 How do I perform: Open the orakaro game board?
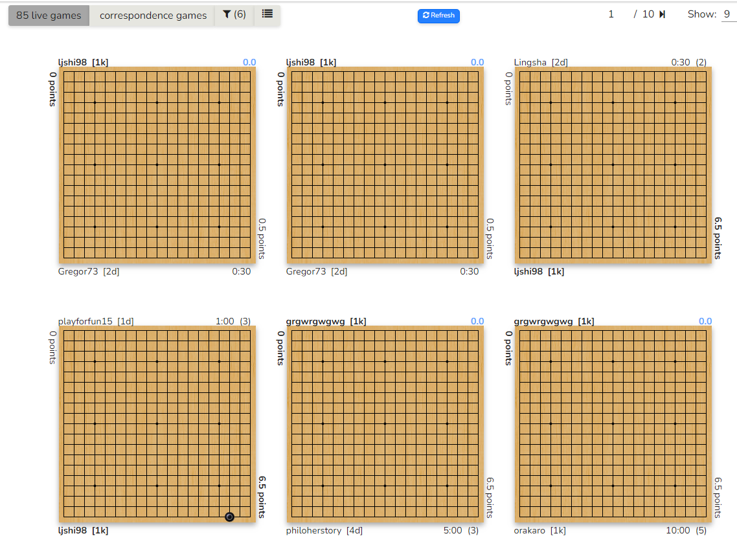tap(613, 424)
